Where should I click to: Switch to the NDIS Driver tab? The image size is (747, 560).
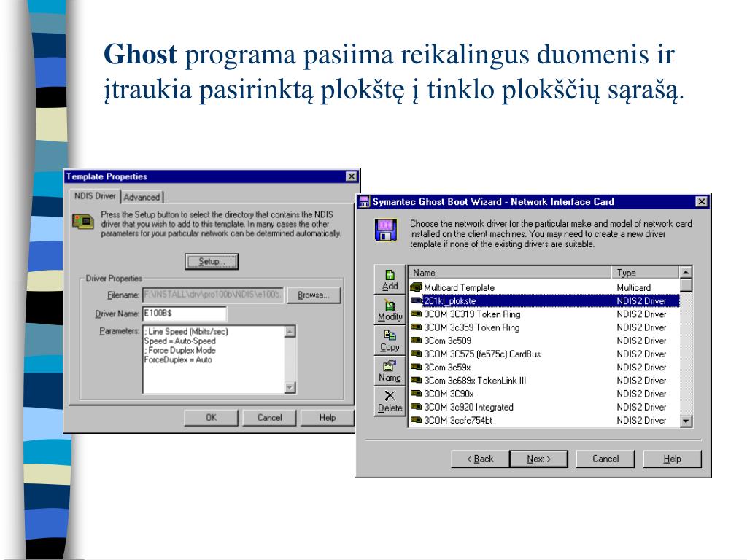(x=95, y=195)
